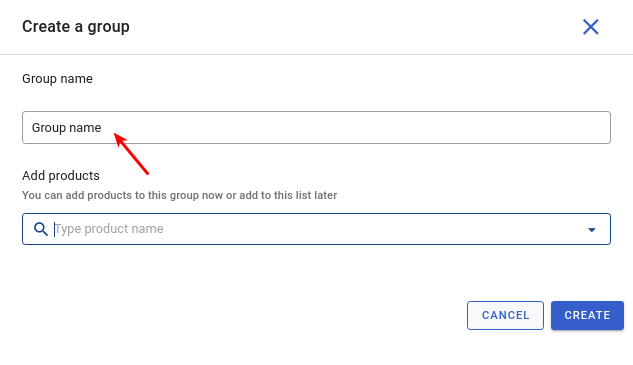The width and height of the screenshot is (633, 365).
Task: Click into the Type product name box
Action: click(316, 229)
